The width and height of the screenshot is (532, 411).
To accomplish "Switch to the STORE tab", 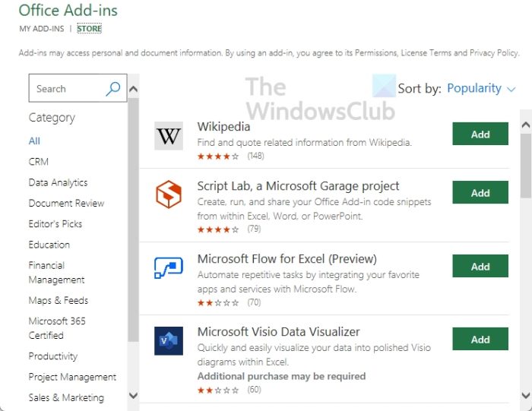I will [89, 29].
